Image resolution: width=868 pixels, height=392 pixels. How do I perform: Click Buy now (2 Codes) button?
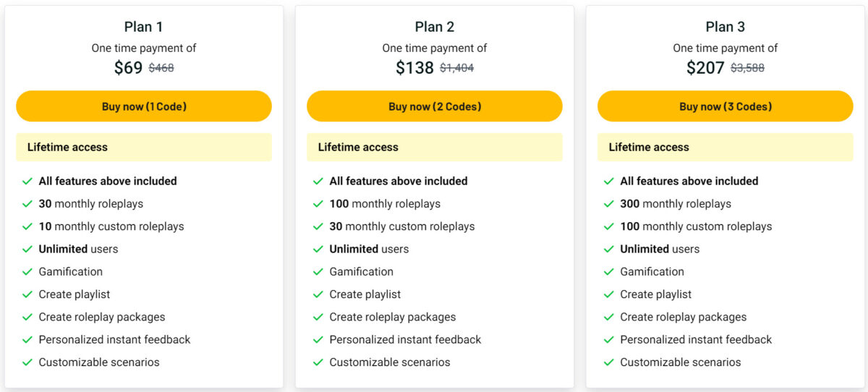click(435, 106)
